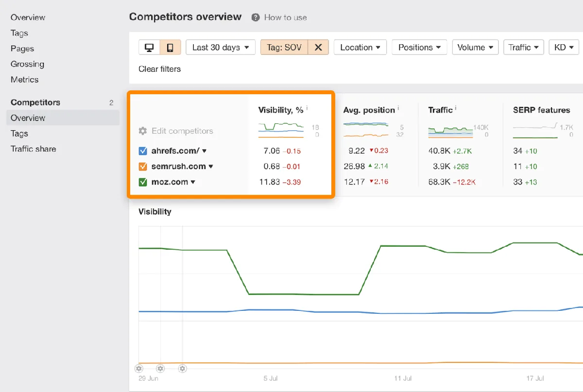
Task: Click the How to use question mark icon
Action: [x=256, y=17]
